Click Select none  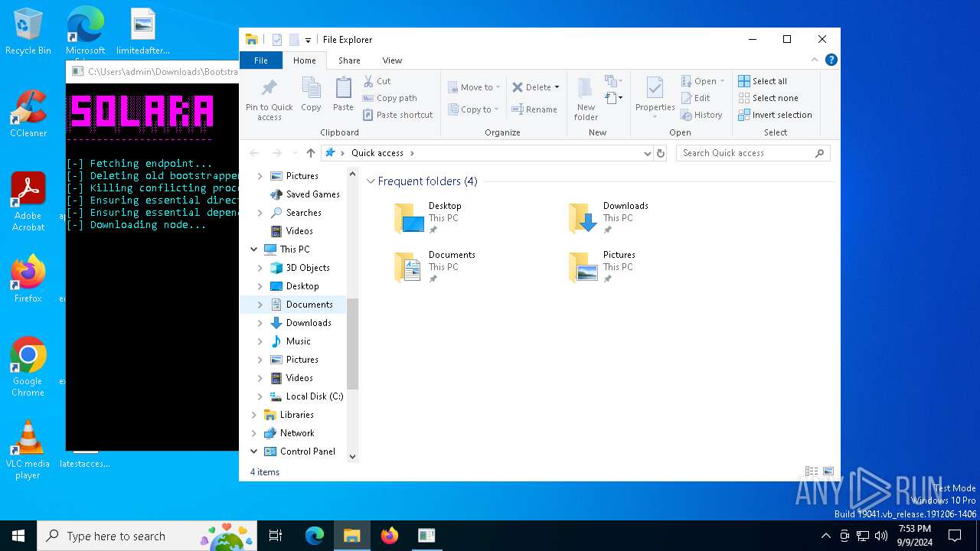pos(768,98)
